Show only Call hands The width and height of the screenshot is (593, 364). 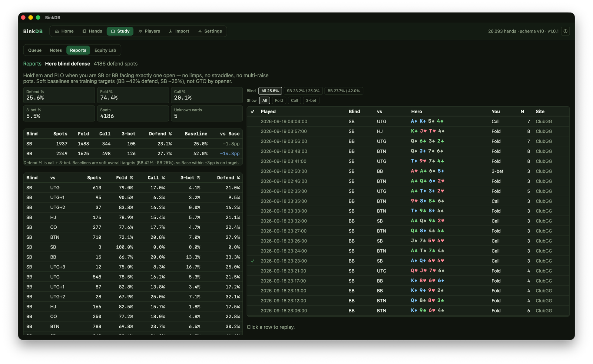point(294,100)
